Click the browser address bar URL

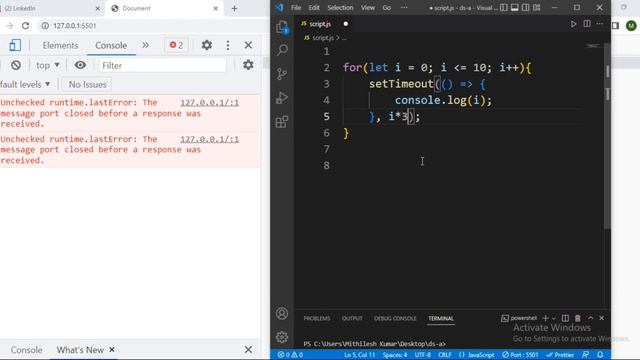(x=75, y=26)
